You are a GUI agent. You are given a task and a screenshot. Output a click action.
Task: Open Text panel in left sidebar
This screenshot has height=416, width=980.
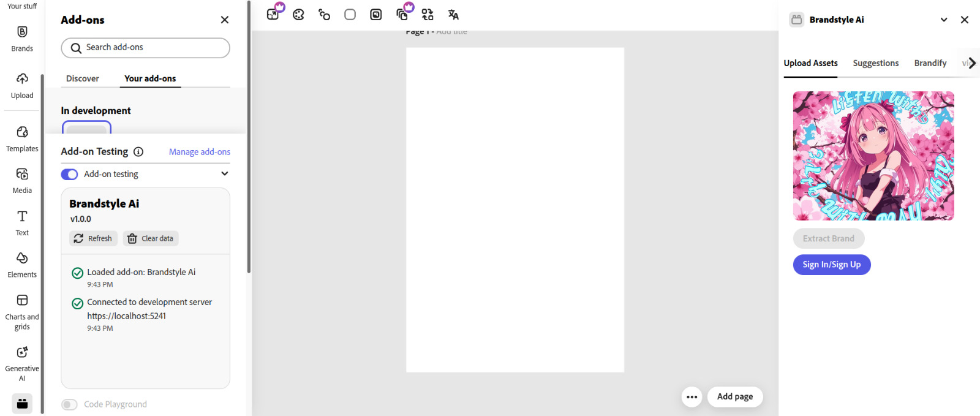(22, 223)
